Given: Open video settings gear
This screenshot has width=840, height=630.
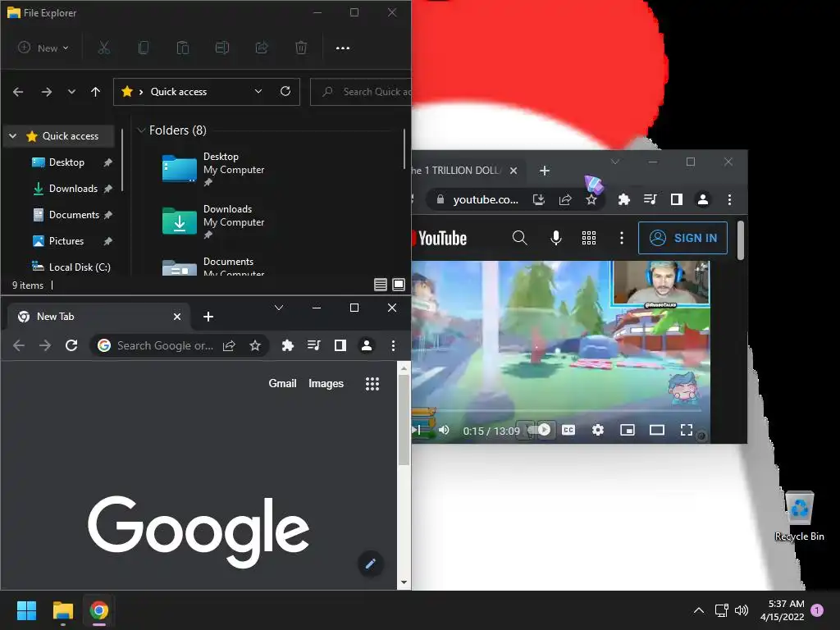Looking at the screenshot, I should 598,430.
